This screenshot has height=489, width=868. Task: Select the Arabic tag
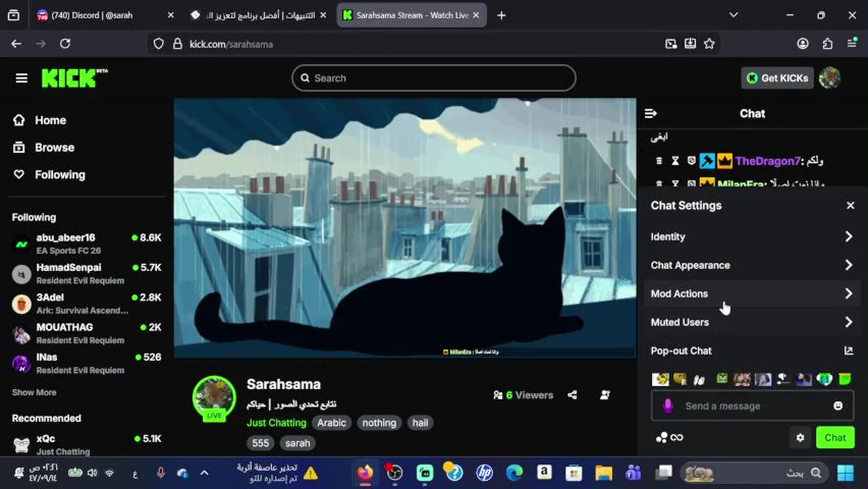[331, 422]
